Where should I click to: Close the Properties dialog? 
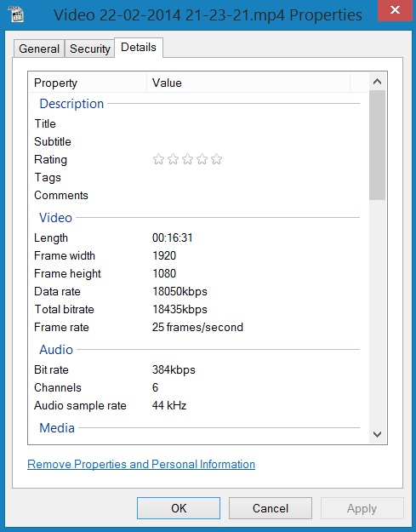(395, 10)
